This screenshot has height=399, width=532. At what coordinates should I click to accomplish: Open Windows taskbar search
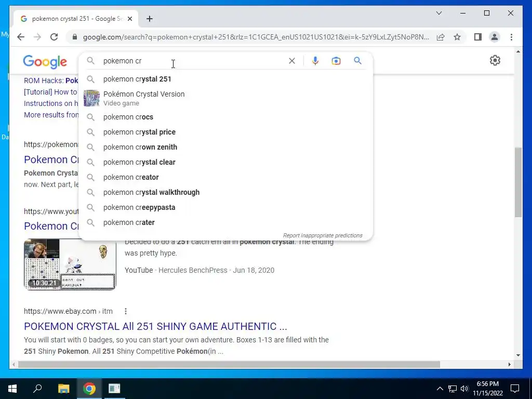(37, 389)
